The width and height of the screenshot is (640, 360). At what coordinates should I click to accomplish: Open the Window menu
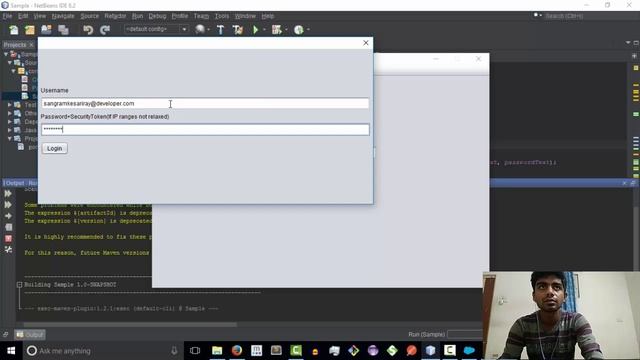click(245, 16)
